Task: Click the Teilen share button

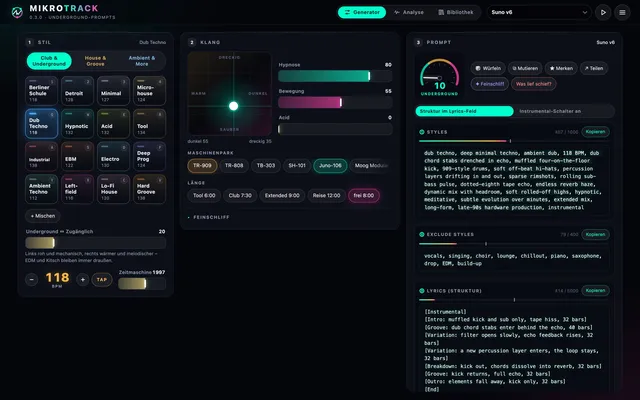Action: [593, 68]
